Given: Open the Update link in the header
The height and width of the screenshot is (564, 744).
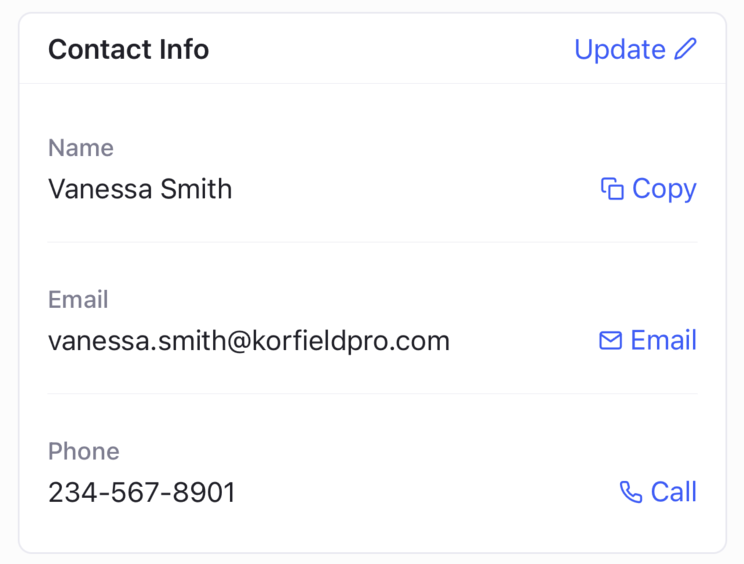Looking at the screenshot, I should click(x=620, y=50).
